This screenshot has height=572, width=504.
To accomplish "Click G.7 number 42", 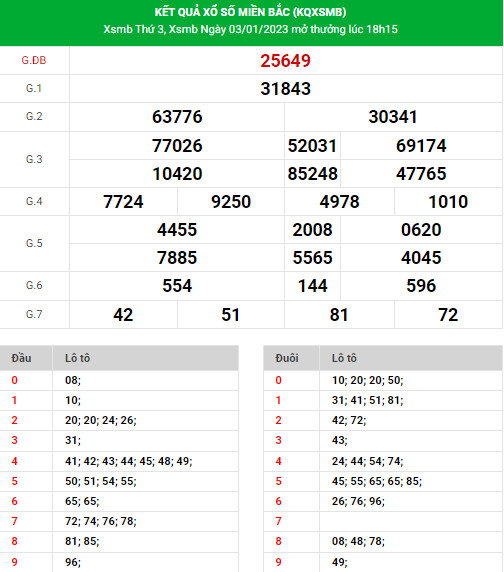I will click(x=123, y=315).
